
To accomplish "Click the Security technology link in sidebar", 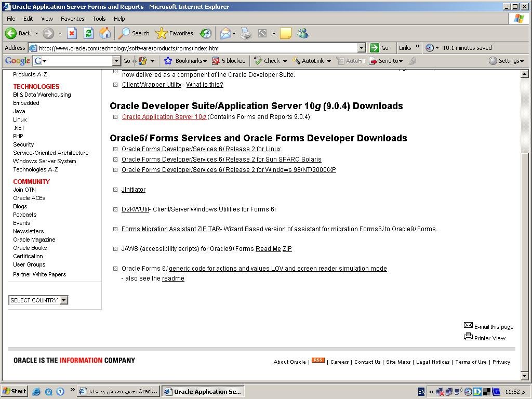I will click(x=23, y=144).
